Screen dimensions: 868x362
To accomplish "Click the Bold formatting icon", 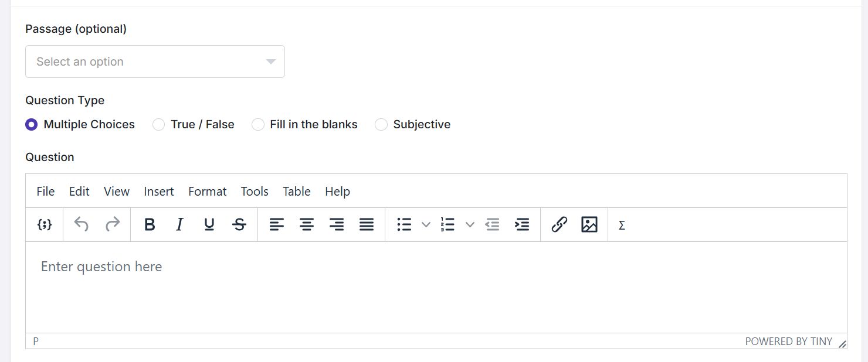I will click(150, 224).
